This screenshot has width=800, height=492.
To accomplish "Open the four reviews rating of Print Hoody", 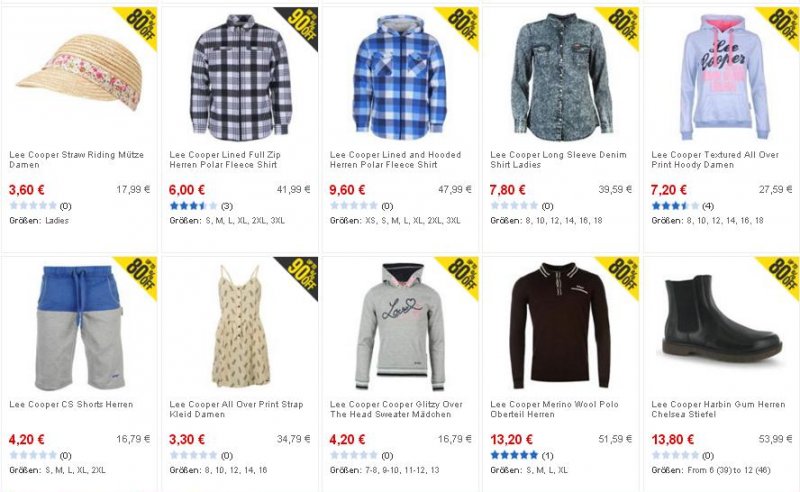I will (x=682, y=206).
